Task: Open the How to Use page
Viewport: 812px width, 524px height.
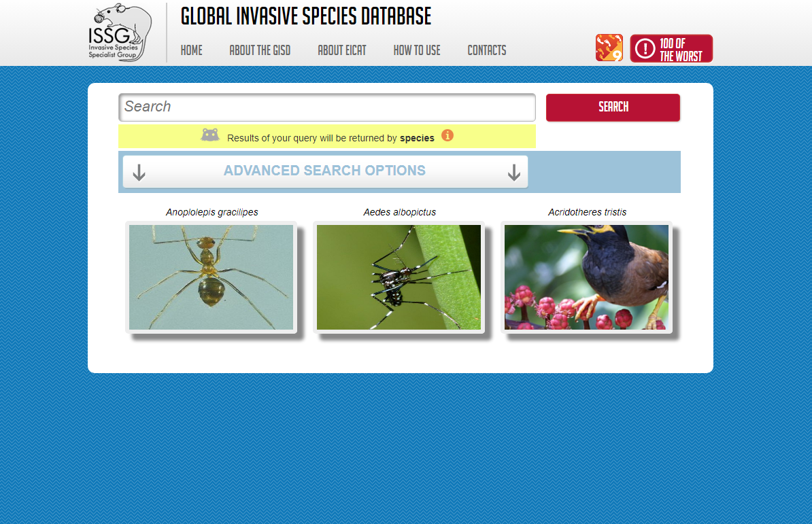Action: pyautogui.click(x=417, y=50)
